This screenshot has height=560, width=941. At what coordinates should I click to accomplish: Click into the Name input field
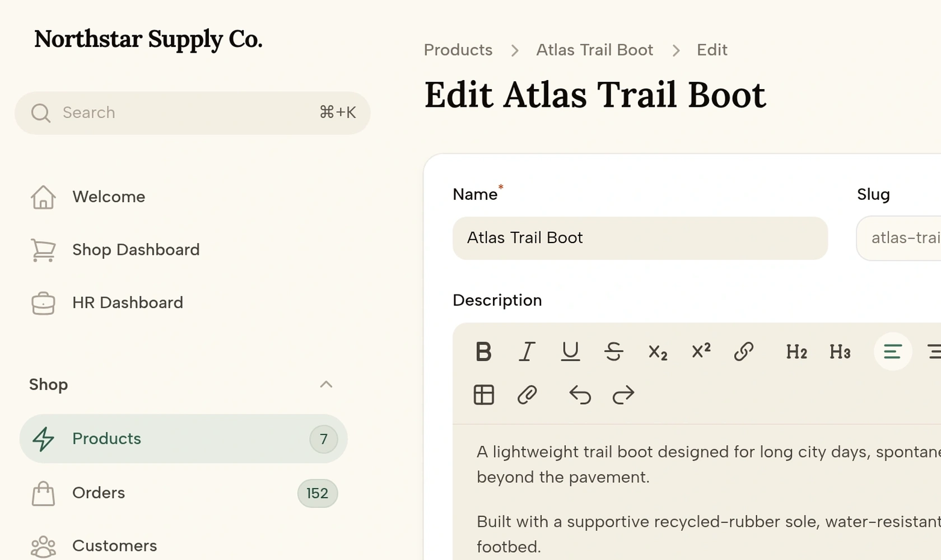640,238
